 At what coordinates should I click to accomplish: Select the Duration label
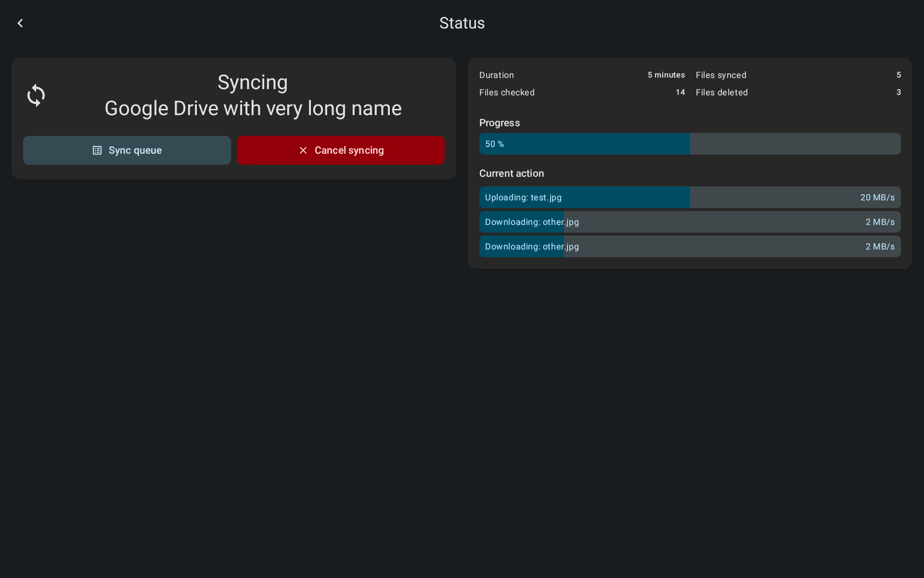coord(497,75)
